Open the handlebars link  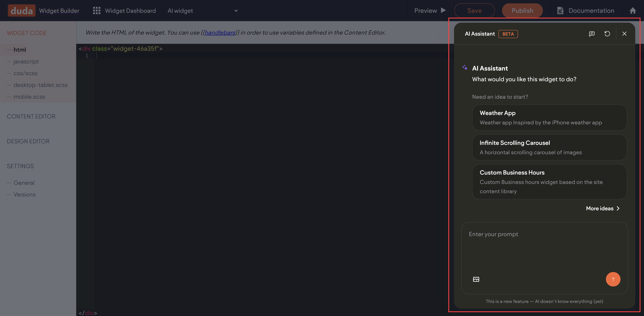[x=220, y=33]
